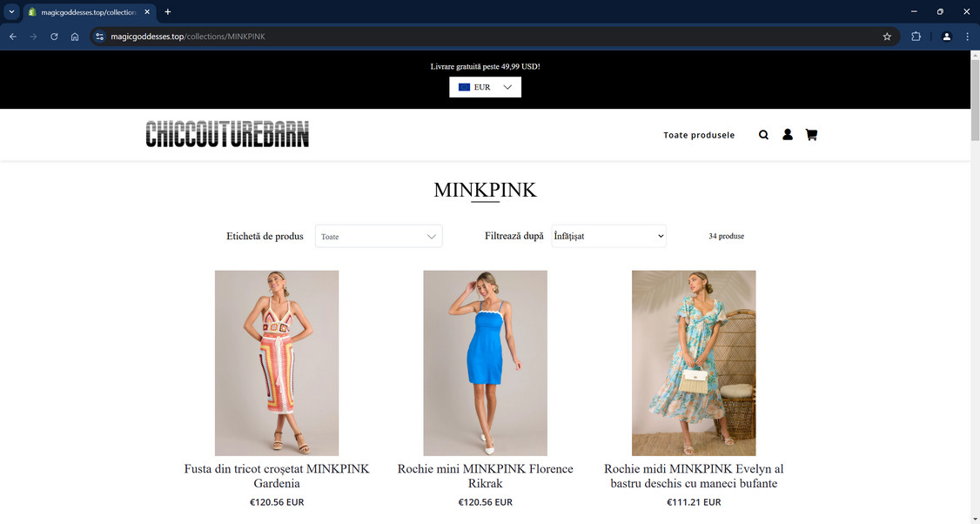View the blue Florence Rikrak dress image

click(x=485, y=363)
